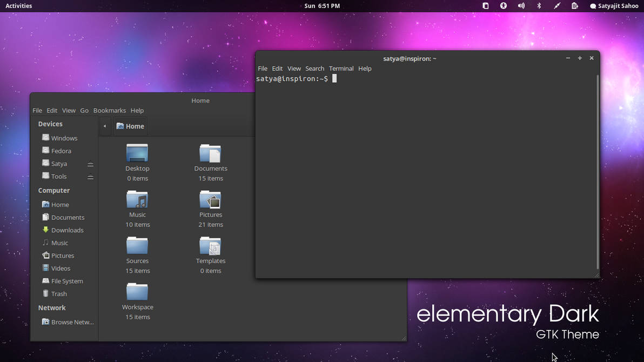
Task: Click the terminal vertical scrollbar
Action: [598, 172]
